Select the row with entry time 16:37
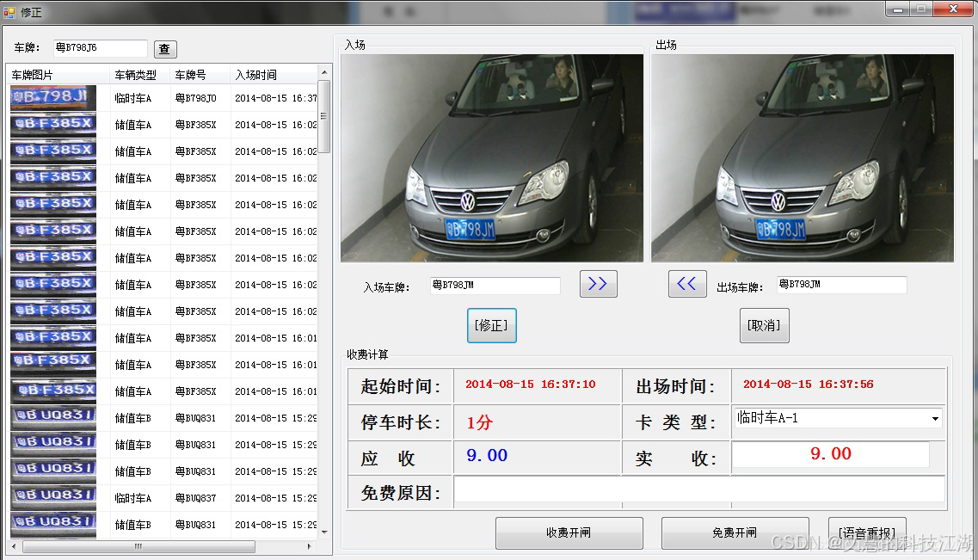 pyautogui.click(x=164, y=98)
